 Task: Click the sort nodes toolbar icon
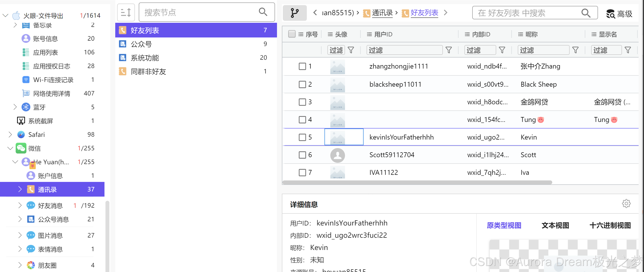click(126, 12)
